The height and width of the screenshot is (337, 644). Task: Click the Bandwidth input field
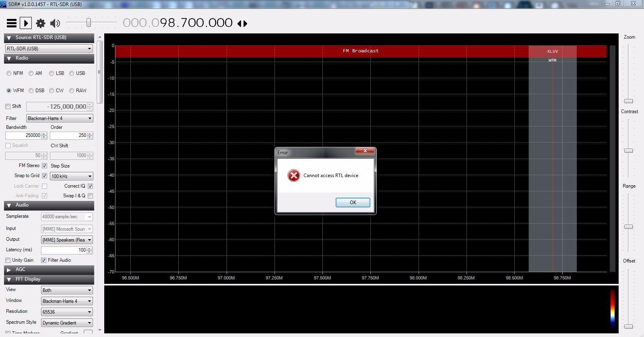tap(23, 136)
